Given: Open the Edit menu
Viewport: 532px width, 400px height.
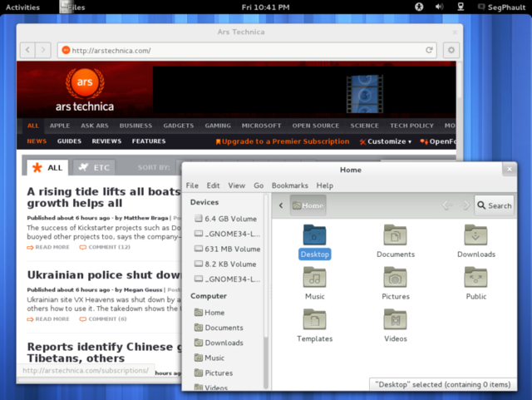Looking at the screenshot, I should 213,185.
